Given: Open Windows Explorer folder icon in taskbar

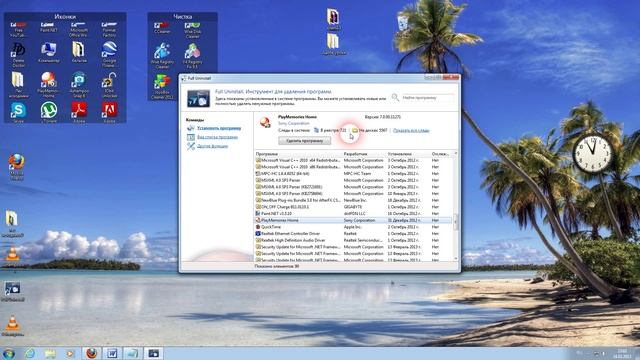Looking at the screenshot, I should (50, 353).
